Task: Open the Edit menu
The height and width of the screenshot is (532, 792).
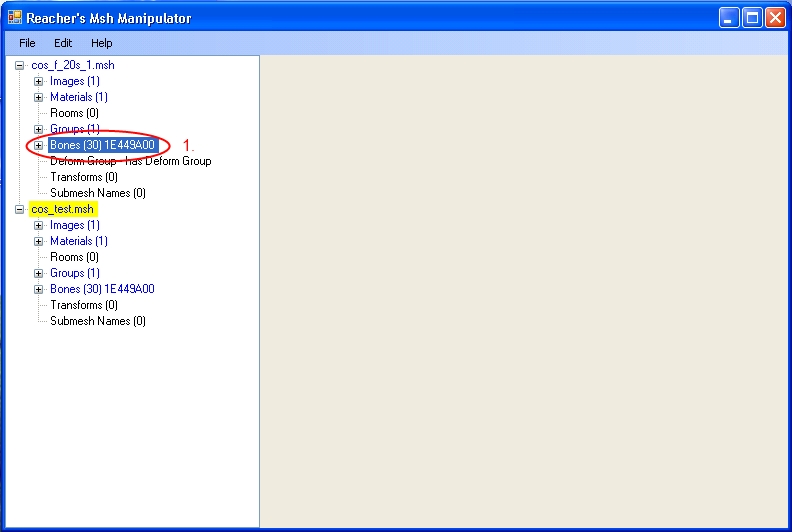Action: click(x=63, y=43)
